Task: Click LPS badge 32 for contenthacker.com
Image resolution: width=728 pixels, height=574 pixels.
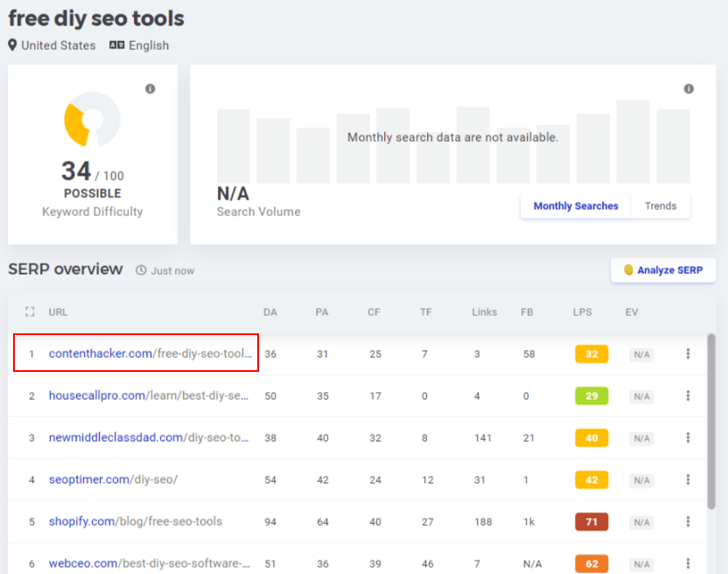Action: pyautogui.click(x=591, y=353)
